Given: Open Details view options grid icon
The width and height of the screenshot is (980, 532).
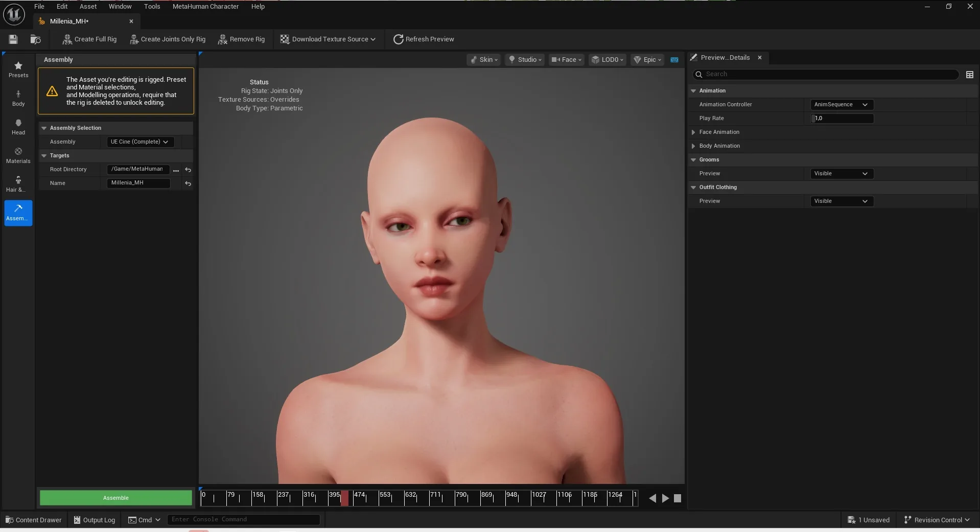Looking at the screenshot, I should click(969, 75).
